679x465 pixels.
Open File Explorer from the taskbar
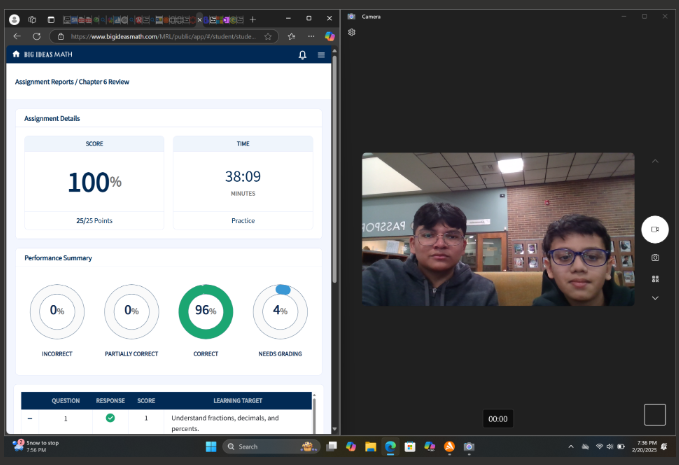pyautogui.click(x=371, y=446)
